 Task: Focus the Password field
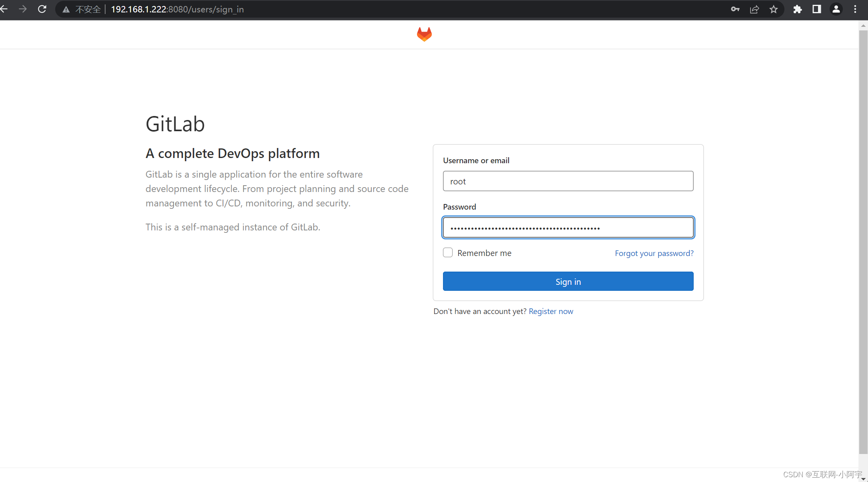pos(568,228)
